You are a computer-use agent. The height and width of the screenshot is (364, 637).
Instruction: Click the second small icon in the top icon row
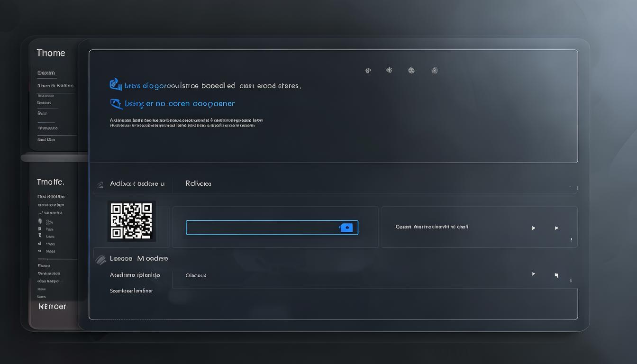[x=389, y=70]
